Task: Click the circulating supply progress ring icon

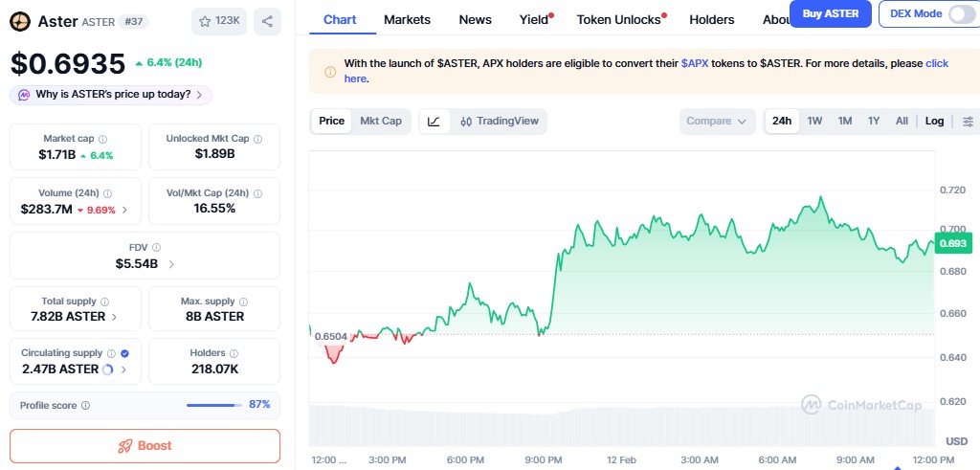Action: (107, 369)
